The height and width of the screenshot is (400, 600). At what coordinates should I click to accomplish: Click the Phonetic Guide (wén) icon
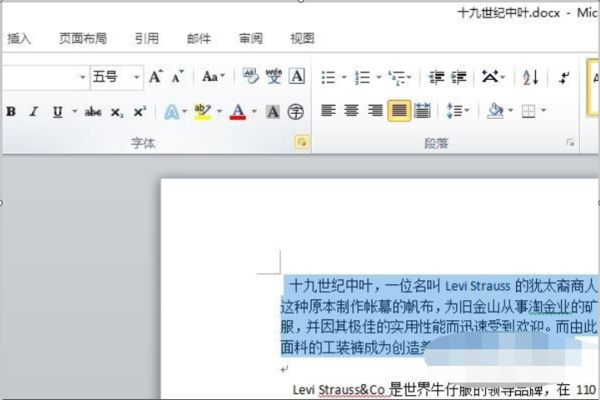(x=274, y=76)
